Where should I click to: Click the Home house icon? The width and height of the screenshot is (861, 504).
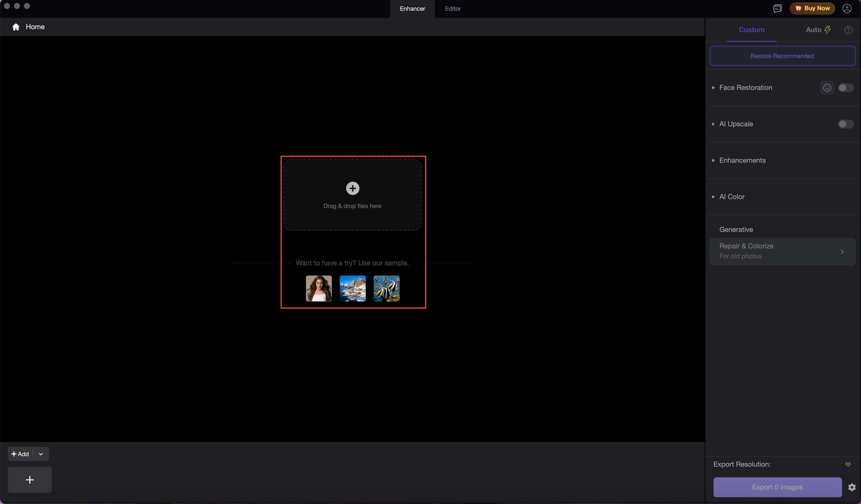(16, 27)
